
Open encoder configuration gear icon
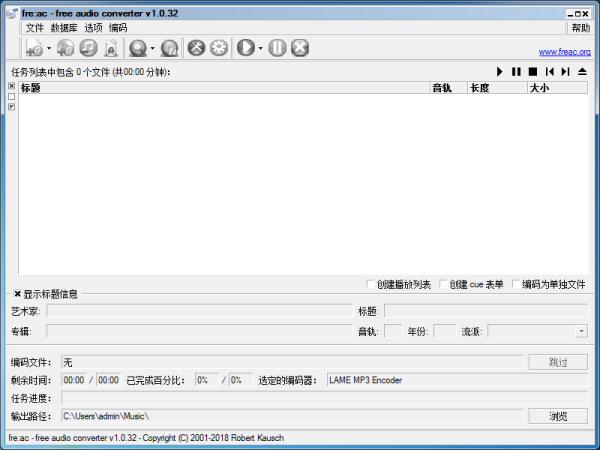[x=219, y=47]
